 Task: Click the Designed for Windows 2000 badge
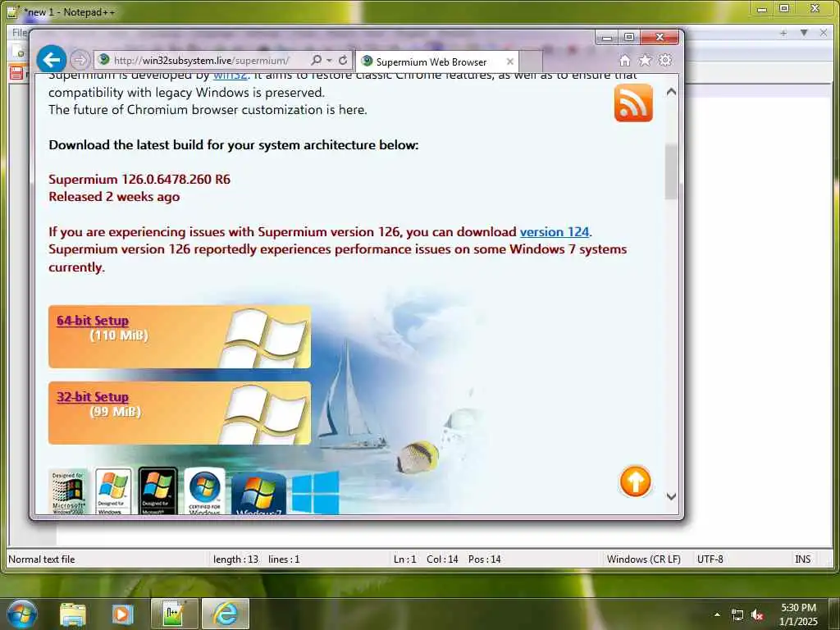tap(68, 492)
